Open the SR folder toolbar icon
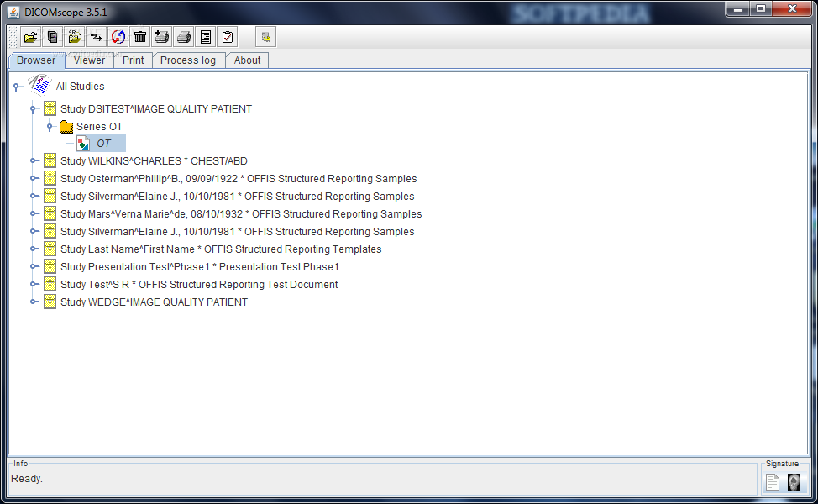The image size is (818, 504). tap(75, 37)
